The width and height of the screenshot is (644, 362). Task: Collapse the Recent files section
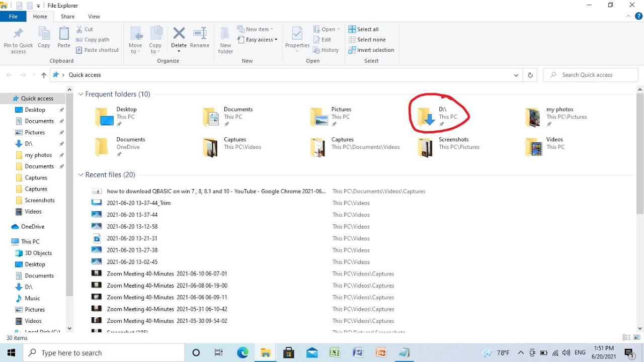(x=80, y=175)
